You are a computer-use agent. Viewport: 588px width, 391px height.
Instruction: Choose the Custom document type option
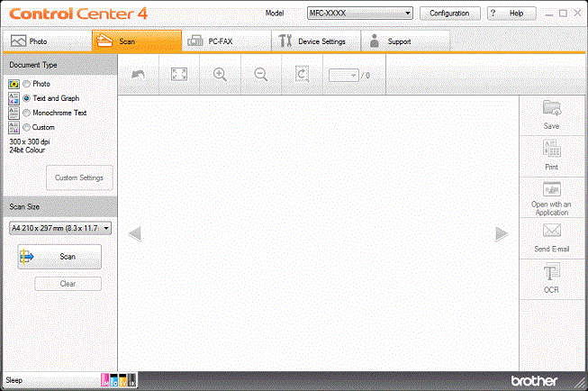coord(27,127)
